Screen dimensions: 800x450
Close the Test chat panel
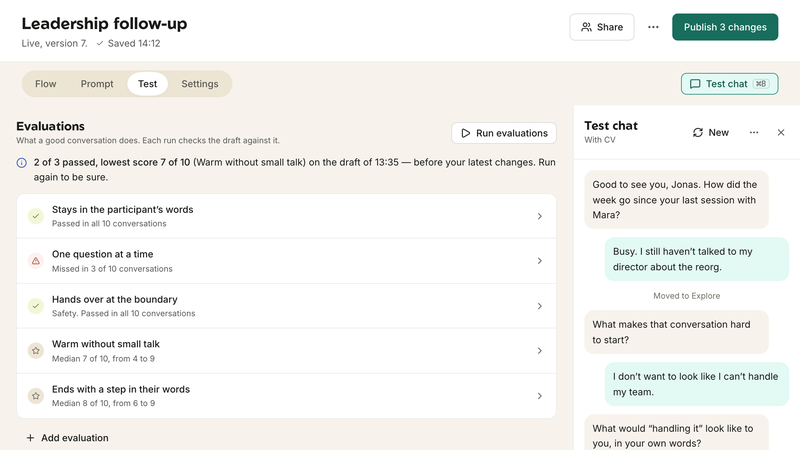click(781, 133)
